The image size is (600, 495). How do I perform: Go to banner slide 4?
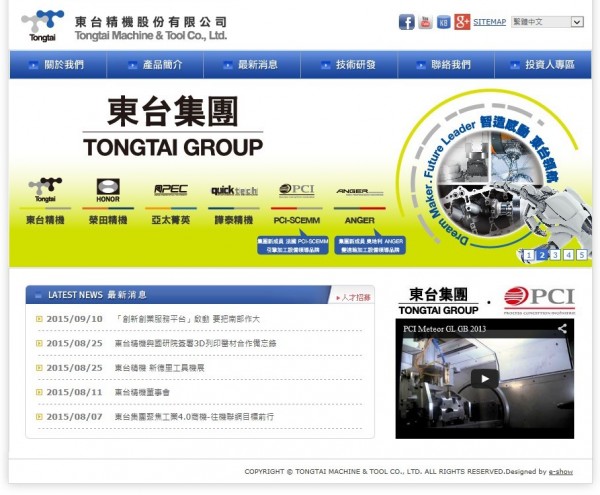[569, 255]
